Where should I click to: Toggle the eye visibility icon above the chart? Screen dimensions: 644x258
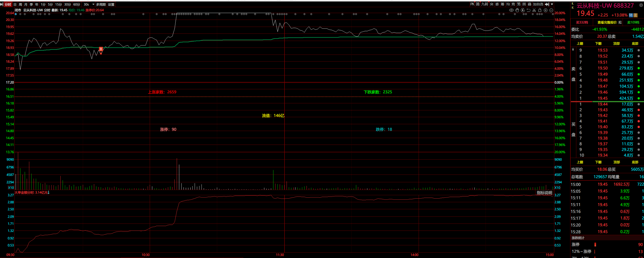(x=511, y=10)
